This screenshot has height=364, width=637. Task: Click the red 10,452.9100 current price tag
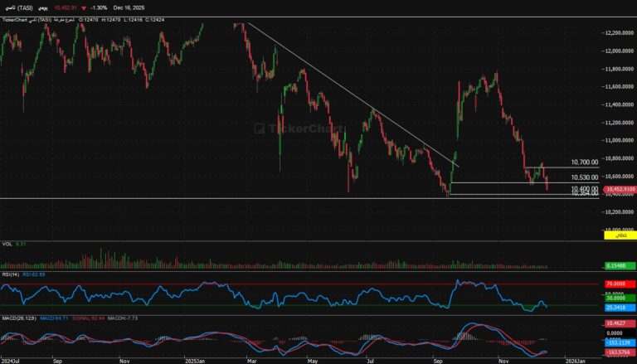(619, 189)
